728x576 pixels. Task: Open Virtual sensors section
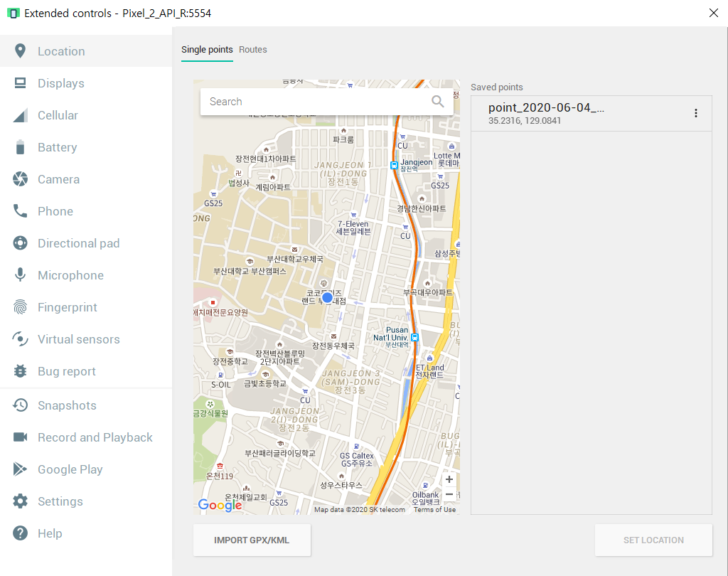pyautogui.click(x=78, y=339)
